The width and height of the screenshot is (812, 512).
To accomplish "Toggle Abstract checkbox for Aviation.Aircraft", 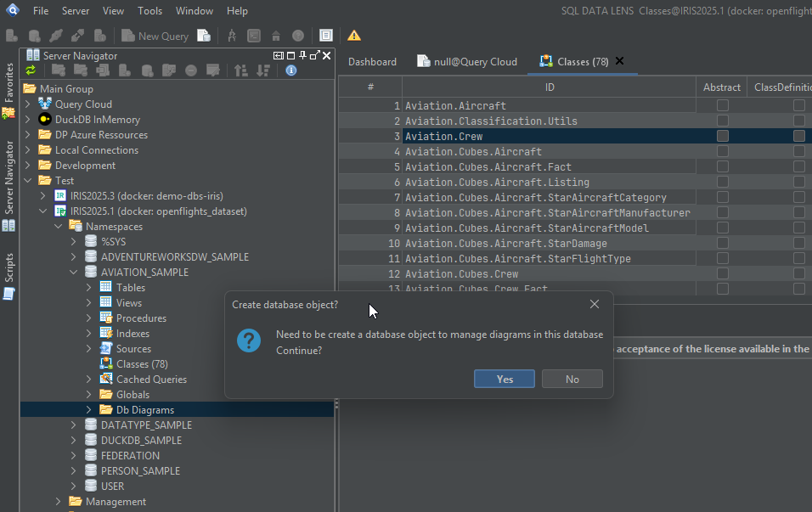I will [723, 105].
